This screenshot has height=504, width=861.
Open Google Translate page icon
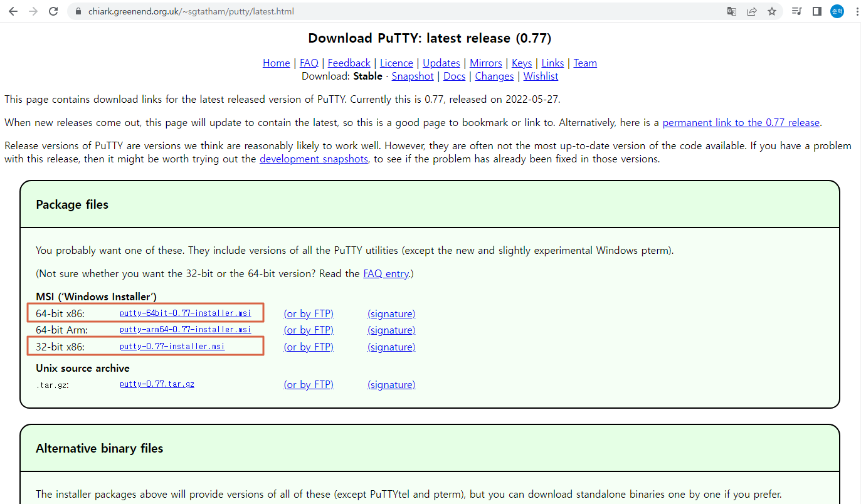pos(732,11)
